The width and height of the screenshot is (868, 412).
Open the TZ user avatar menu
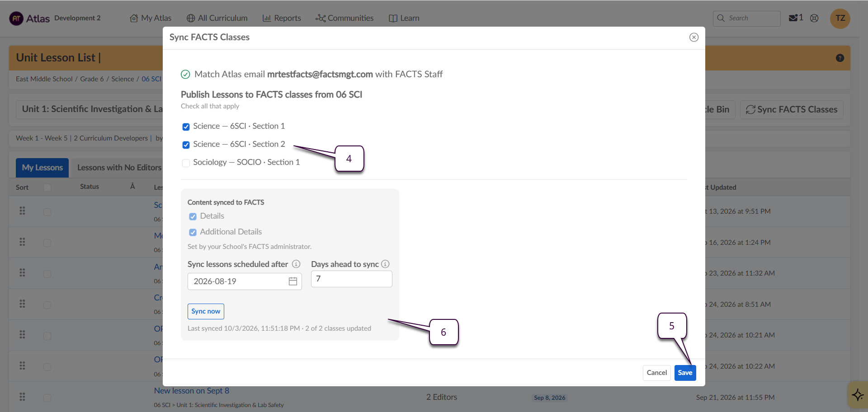(840, 19)
